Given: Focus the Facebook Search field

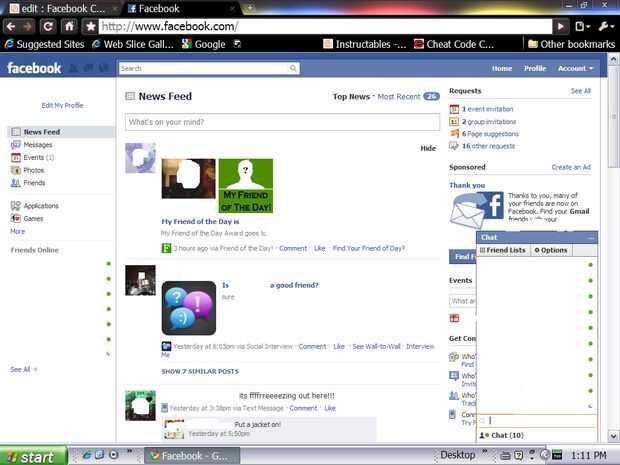Looking at the screenshot, I should (x=209, y=68).
